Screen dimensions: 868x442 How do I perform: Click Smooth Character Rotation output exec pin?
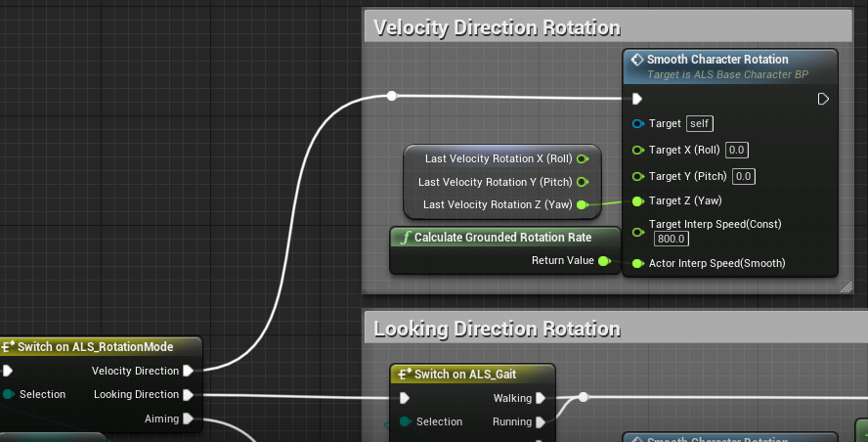point(823,99)
